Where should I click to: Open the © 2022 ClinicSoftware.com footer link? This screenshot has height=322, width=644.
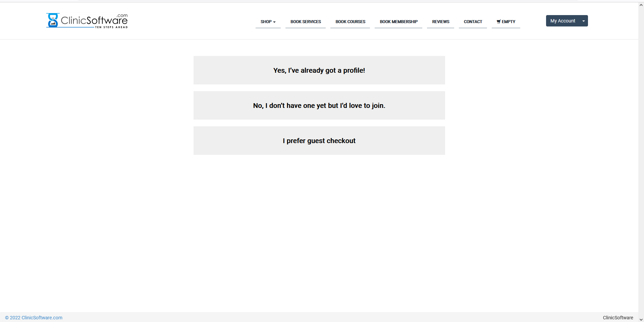34,318
